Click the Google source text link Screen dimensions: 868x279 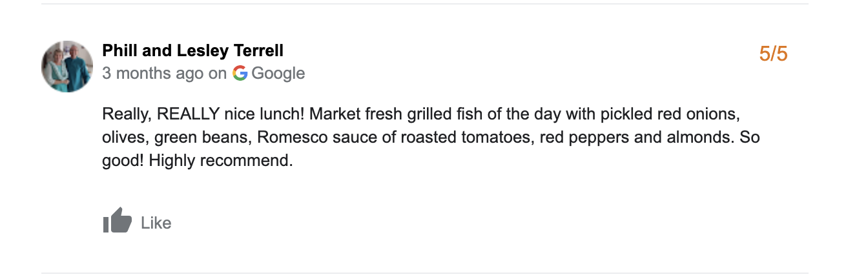click(x=278, y=73)
